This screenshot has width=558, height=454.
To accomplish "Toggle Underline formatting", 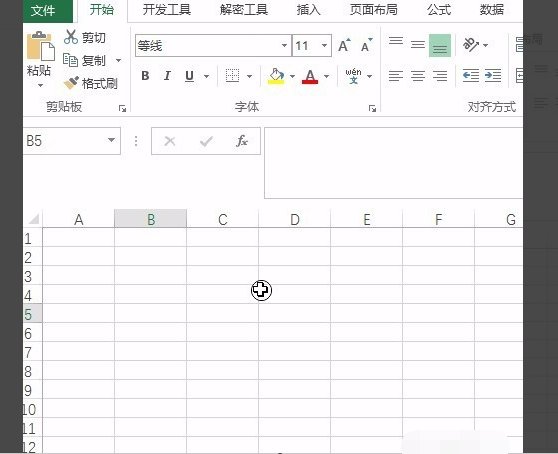I will (x=189, y=76).
